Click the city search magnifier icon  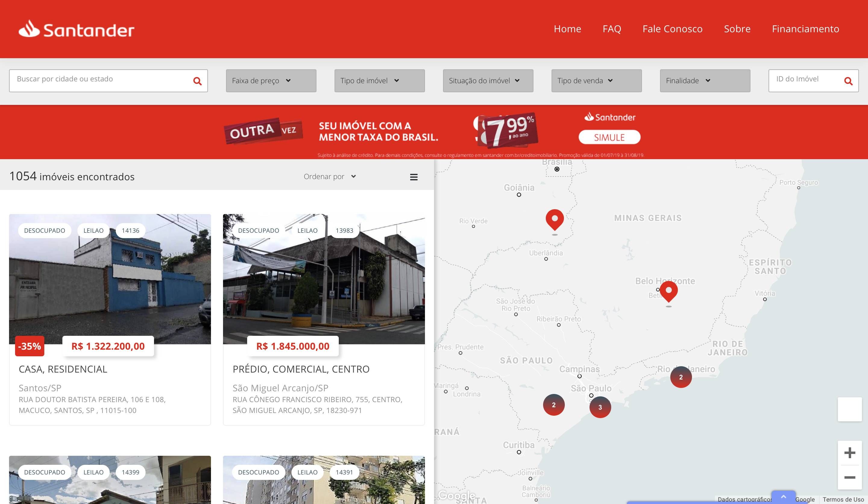click(x=197, y=81)
